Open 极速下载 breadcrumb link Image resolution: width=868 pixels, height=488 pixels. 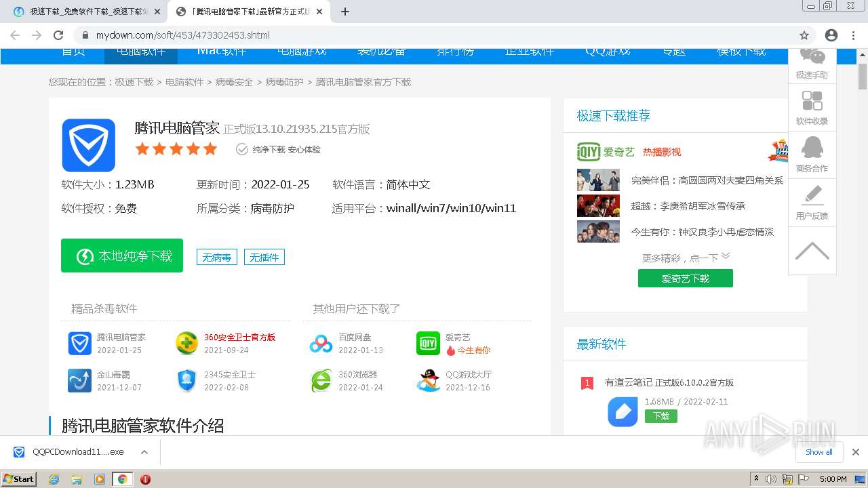click(134, 82)
